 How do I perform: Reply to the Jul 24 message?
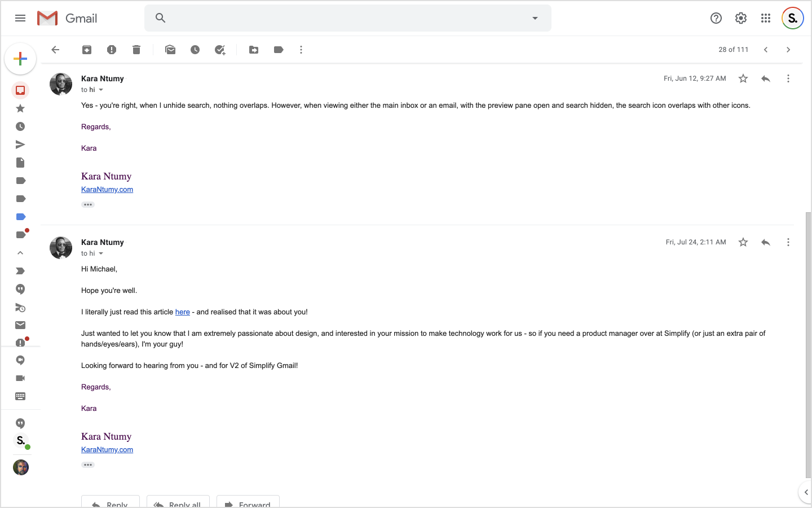point(766,242)
